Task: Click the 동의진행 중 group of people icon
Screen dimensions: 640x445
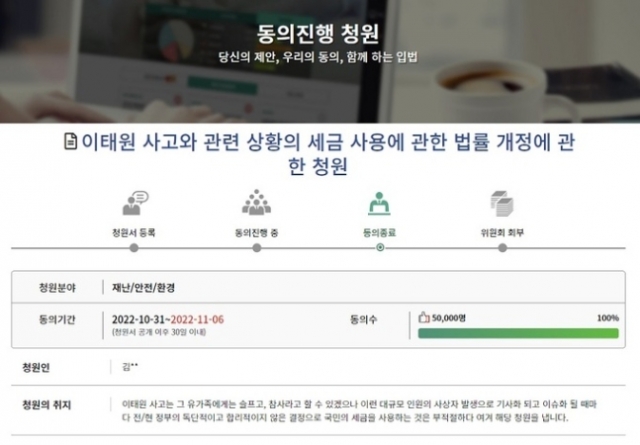Action: pyautogui.click(x=256, y=202)
